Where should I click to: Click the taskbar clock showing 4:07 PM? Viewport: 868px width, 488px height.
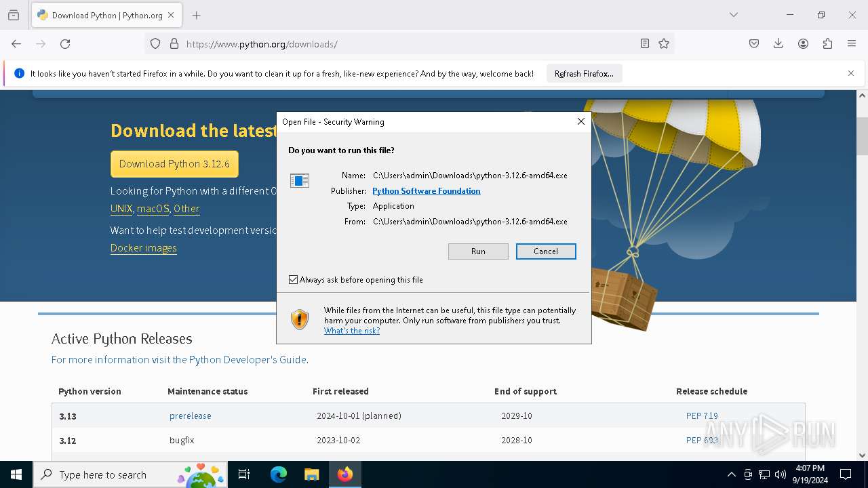click(x=810, y=474)
